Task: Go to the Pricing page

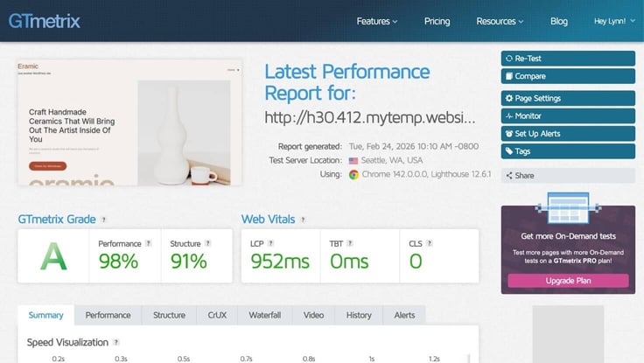Action: coord(437,21)
